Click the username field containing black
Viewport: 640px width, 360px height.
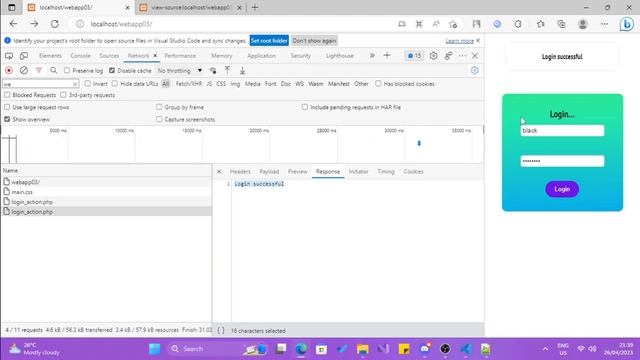[x=562, y=131]
